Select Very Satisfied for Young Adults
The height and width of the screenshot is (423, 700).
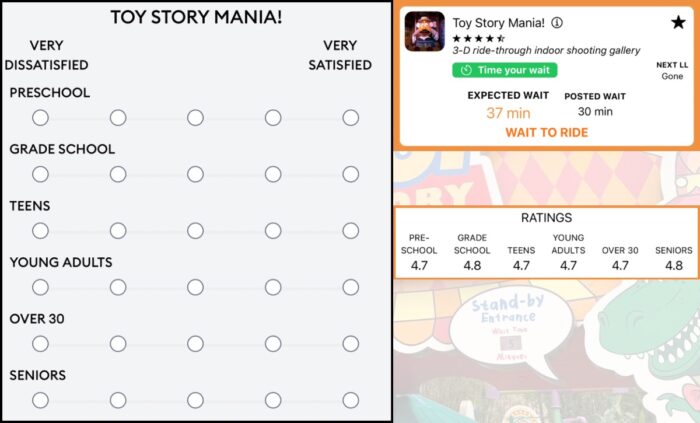point(350,287)
